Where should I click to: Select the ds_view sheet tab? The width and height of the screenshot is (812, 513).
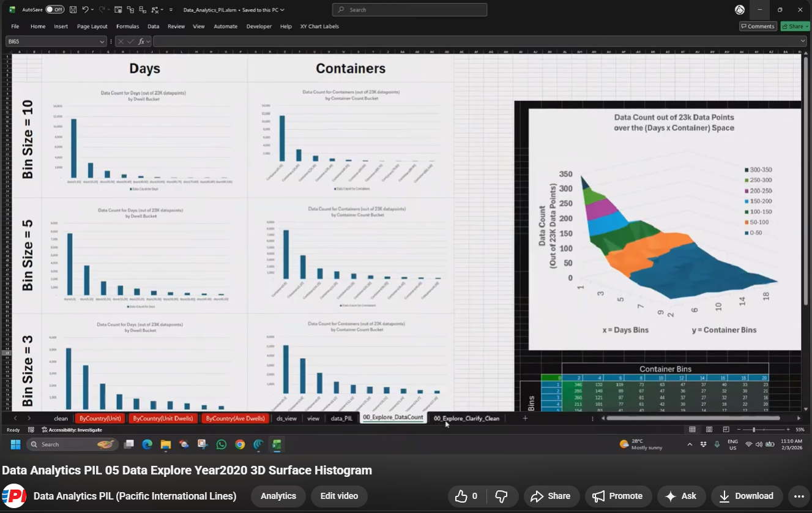286,418
